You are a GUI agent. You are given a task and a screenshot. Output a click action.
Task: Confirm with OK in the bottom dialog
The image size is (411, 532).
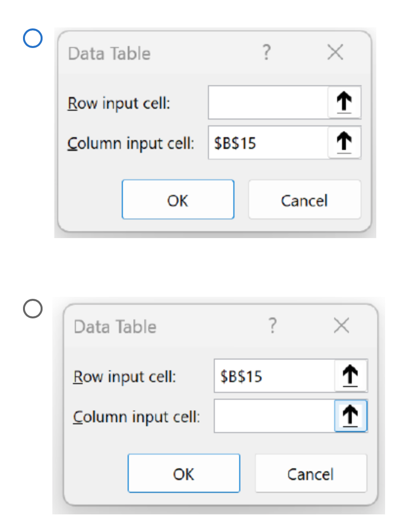coord(184,473)
